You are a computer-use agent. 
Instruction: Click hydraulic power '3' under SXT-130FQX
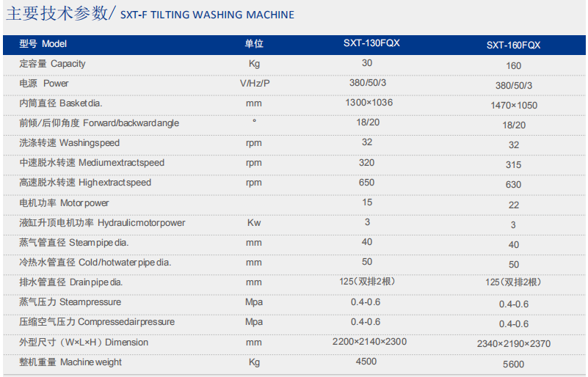368,222
